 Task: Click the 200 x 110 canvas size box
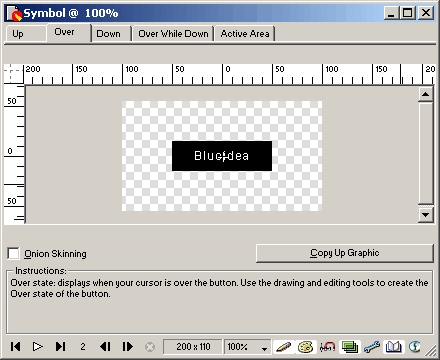(193, 347)
